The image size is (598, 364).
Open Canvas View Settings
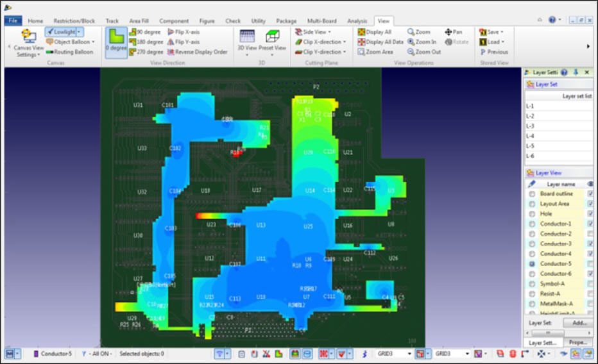pos(29,43)
